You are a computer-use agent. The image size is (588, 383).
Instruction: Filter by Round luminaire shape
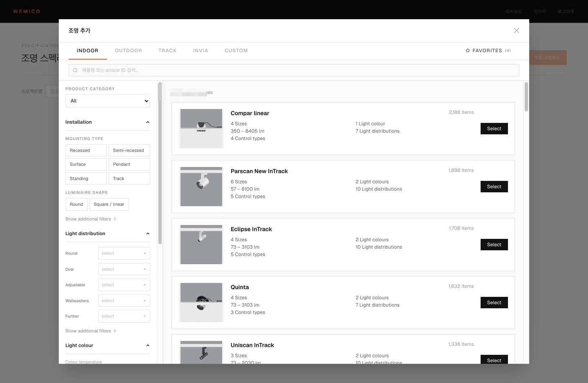pyautogui.click(x=76, y=204)
